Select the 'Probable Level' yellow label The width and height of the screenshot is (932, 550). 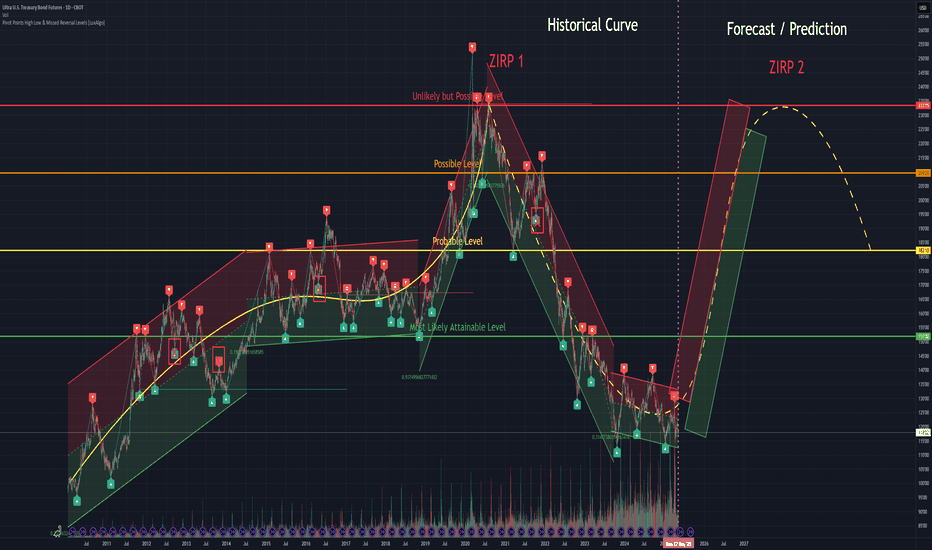(x=457, y=241)
